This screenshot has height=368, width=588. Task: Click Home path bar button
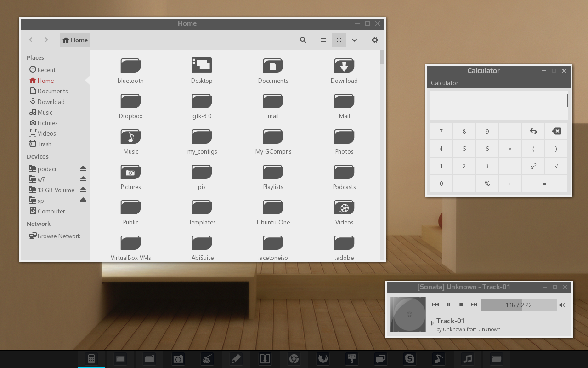tap(75, 40)
